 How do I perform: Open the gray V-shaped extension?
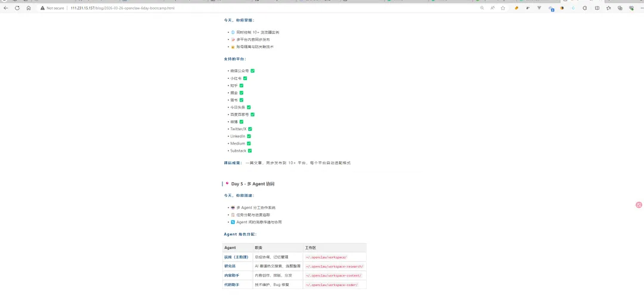pyautogui.click(x=539, y=8)
